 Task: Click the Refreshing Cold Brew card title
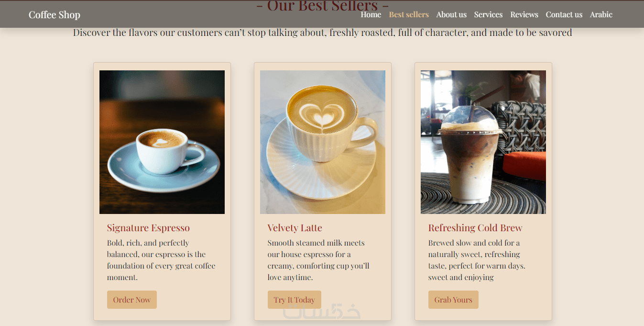475,228
